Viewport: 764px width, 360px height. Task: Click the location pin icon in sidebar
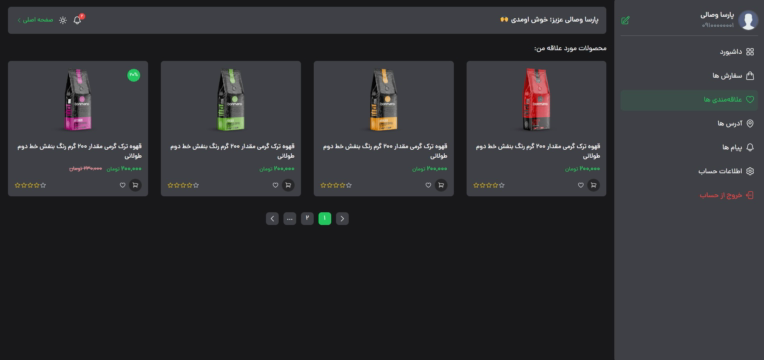click(750, 123)
